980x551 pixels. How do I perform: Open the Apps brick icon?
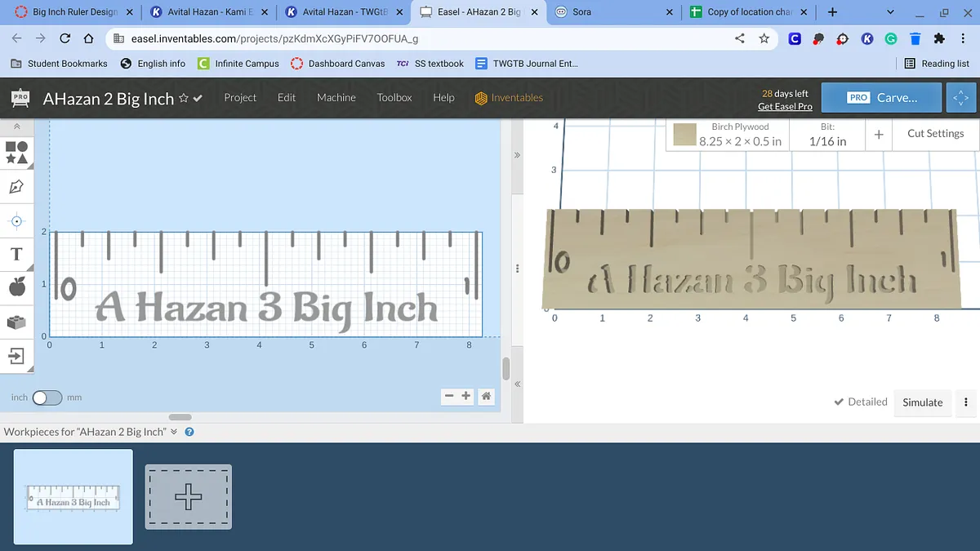pos(16,322)
